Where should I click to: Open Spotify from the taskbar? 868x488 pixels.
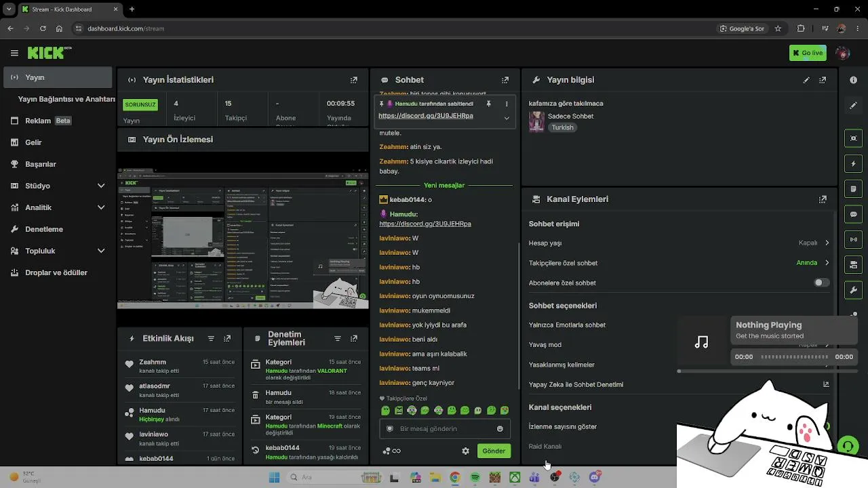475,477
